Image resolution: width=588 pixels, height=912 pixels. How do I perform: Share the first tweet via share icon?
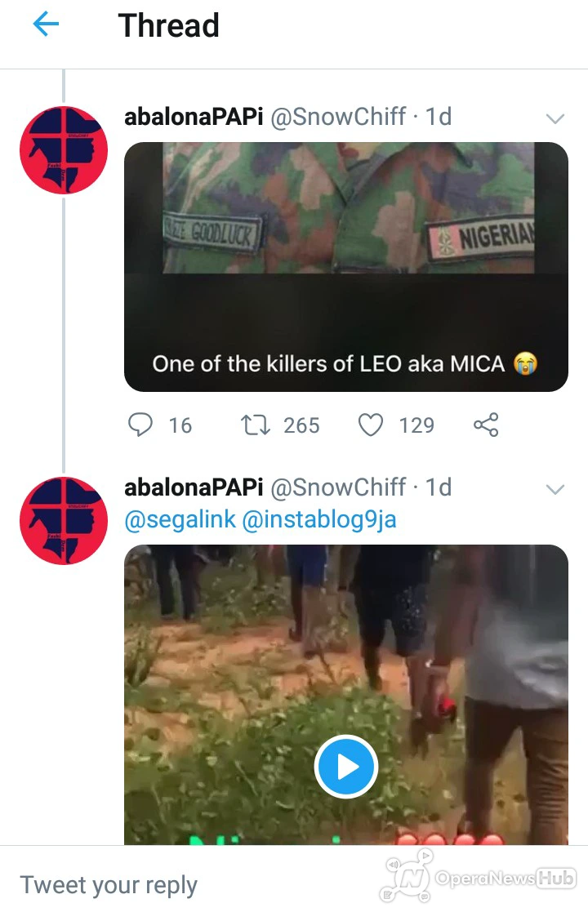click(x=486, y=425)
